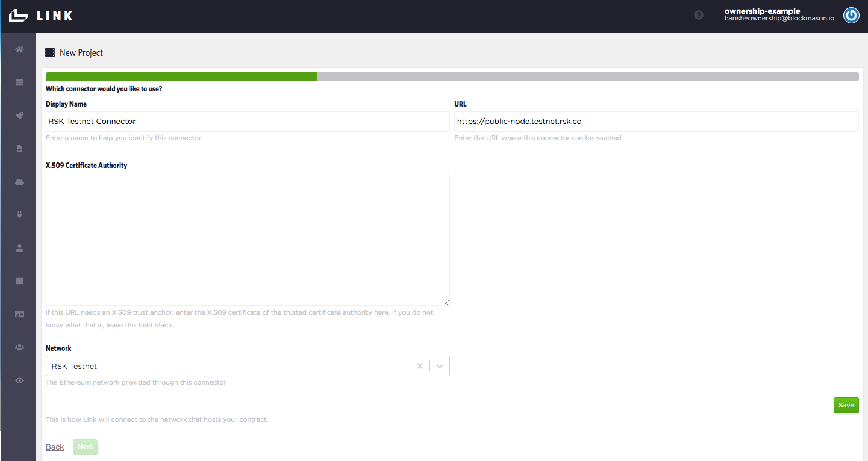This screenshot has height=461, width=868.
Task: Open the Home icon in the sidebar
Action: point(19,49)
